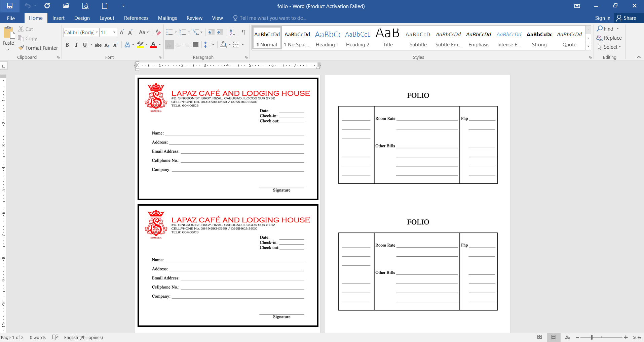Open the File tab
The image size is (644, 342).
(11, 18)
